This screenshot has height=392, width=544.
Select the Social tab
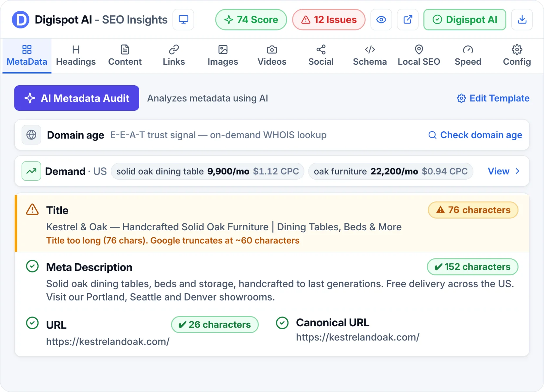(321, 56)
